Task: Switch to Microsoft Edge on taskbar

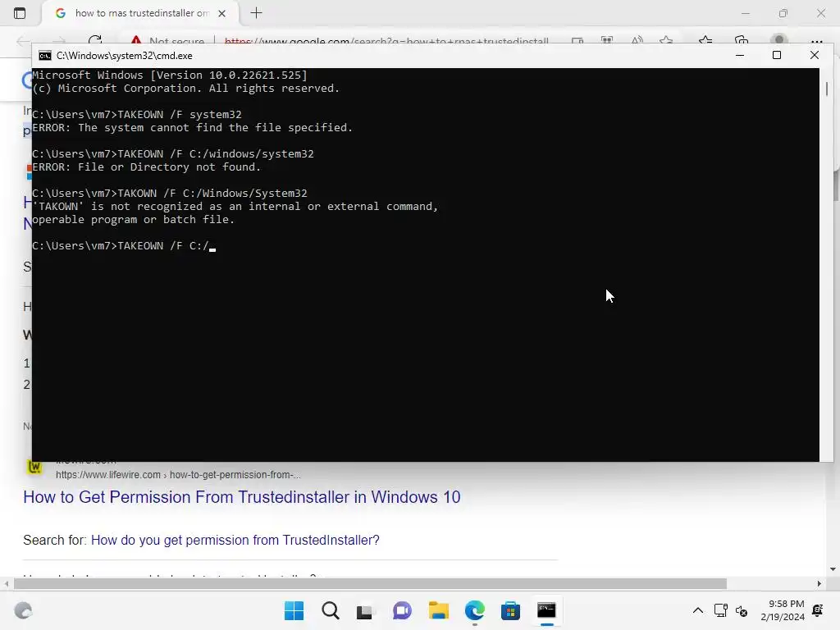Action: click(475, 610)
